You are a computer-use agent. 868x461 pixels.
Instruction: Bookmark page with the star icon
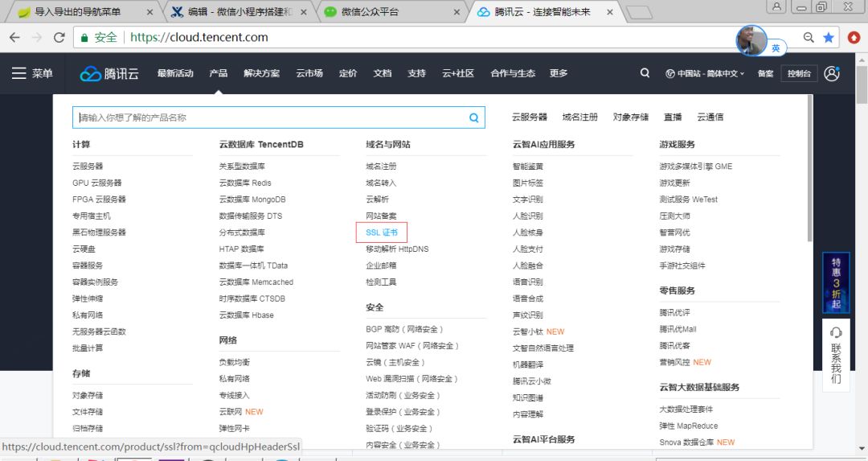click(829, 37)
